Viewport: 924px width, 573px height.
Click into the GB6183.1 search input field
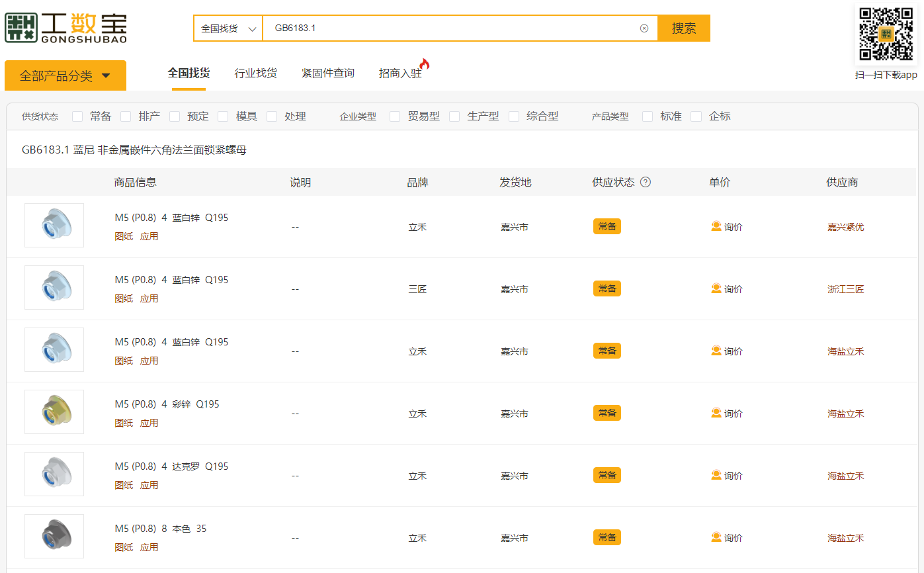tap(450, 28)
